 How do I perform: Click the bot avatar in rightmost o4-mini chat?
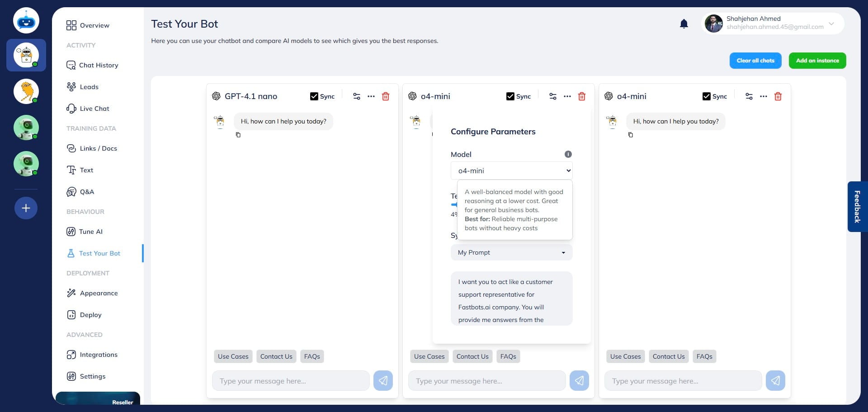click(612, 122)
